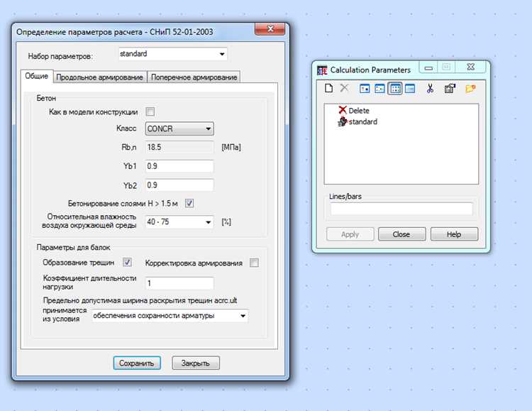Click the properties table icon with arrow
The height and width of the screenshot is (411, 532).
tap(450, 89)
